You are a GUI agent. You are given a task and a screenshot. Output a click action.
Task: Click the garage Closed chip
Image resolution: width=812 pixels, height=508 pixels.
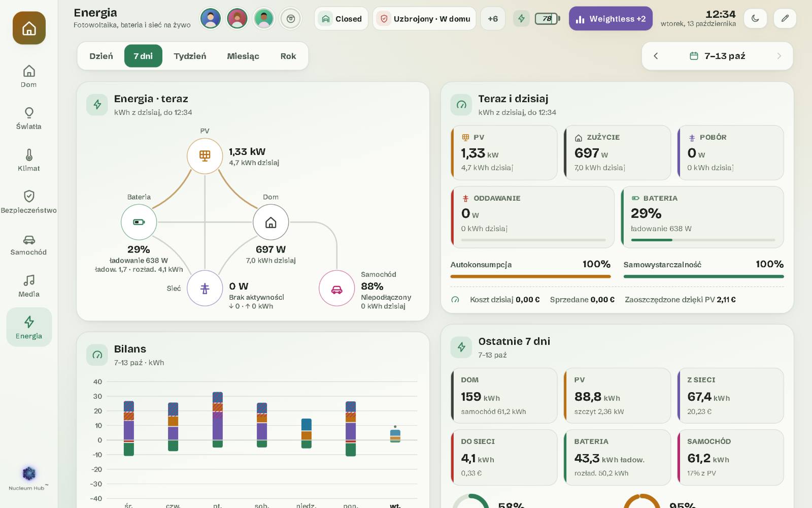pos(341,19)
